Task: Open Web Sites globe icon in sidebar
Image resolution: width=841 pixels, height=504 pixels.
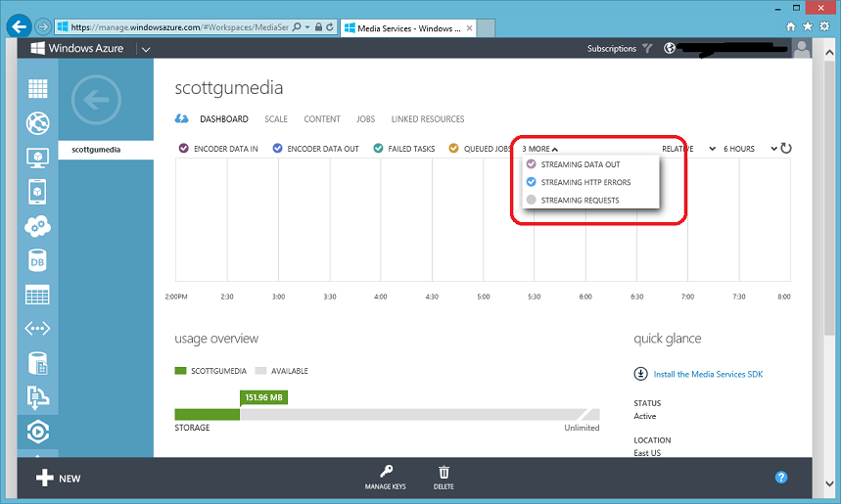Action: pos(37,123)
